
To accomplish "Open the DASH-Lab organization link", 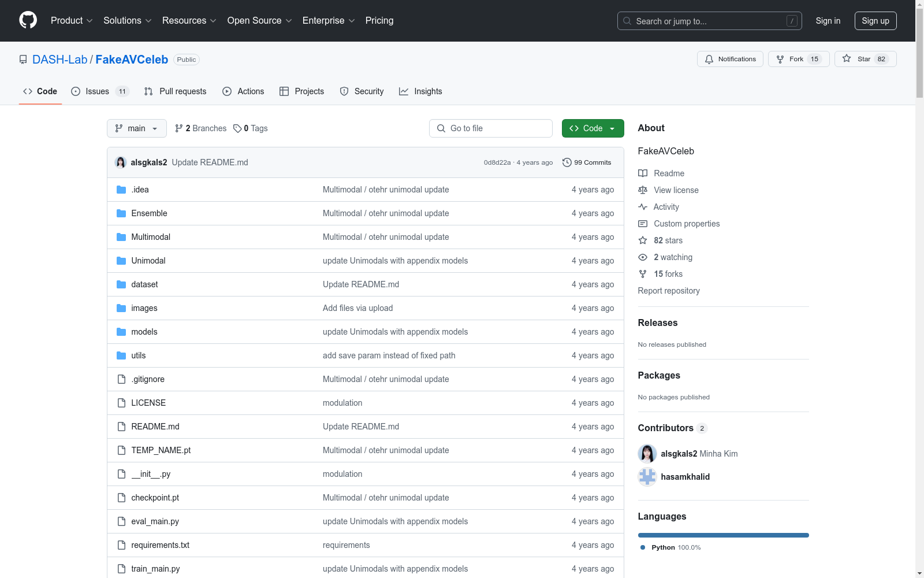I will coord(60,60).
